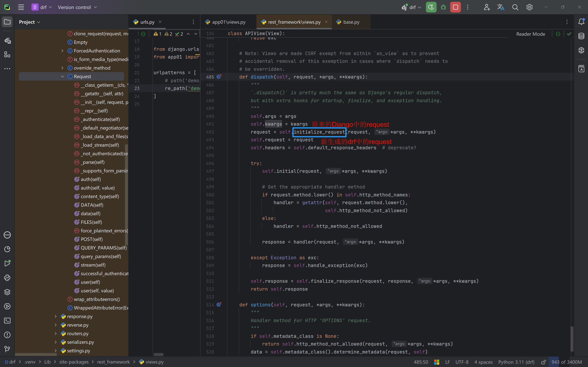The width and height of the screenshot is (588, 367).
Task: Open the Python Console tool window
Action: click(7, 278)
